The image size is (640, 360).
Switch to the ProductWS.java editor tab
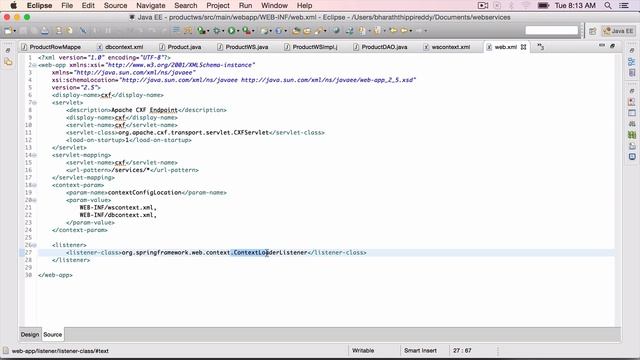tap(243, 47)
